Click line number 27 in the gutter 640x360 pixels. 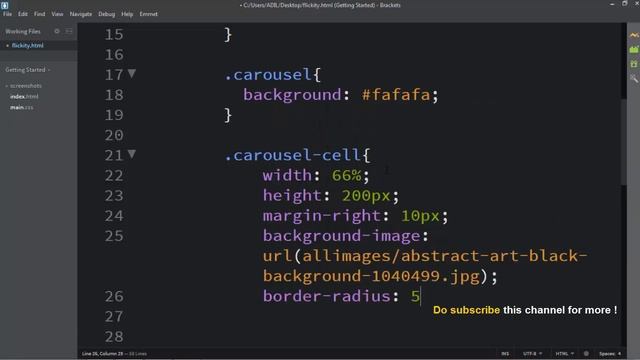(114, 316)
